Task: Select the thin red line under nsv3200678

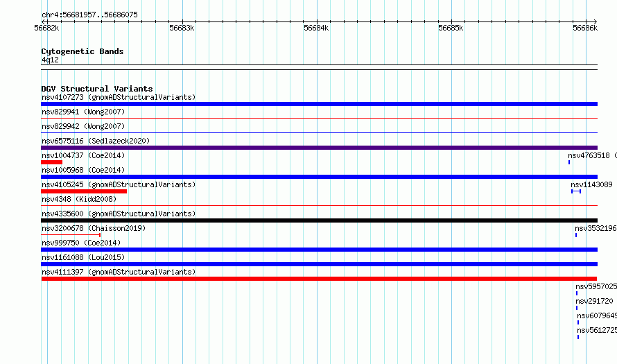Action: coord(71,235)
